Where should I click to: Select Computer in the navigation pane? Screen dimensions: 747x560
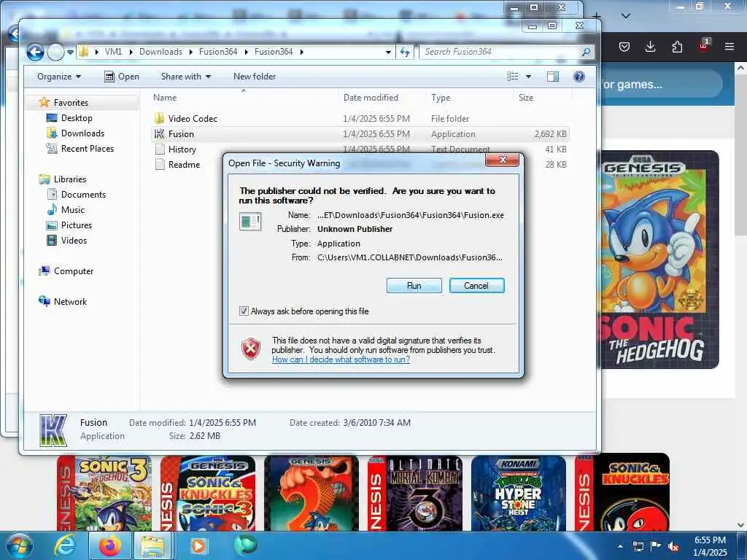74,271
